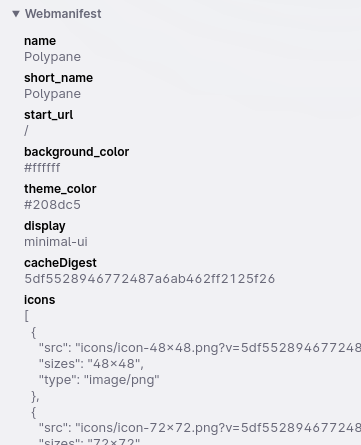
Task: Click the slash value under start_url
Action: coord(26,130)
